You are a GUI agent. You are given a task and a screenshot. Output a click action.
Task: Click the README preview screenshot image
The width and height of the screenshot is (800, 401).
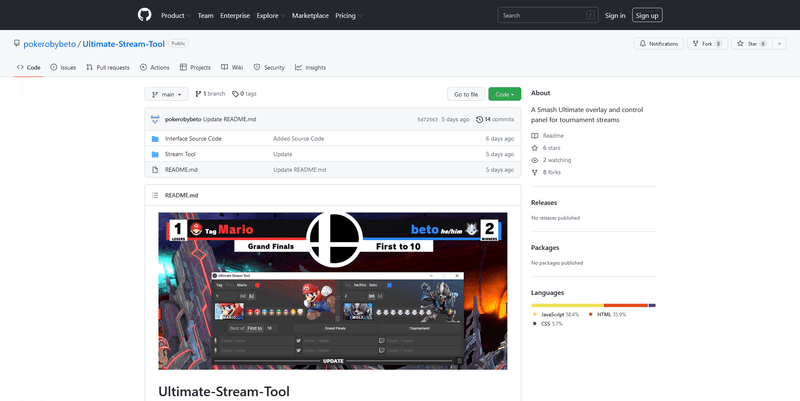333,291
